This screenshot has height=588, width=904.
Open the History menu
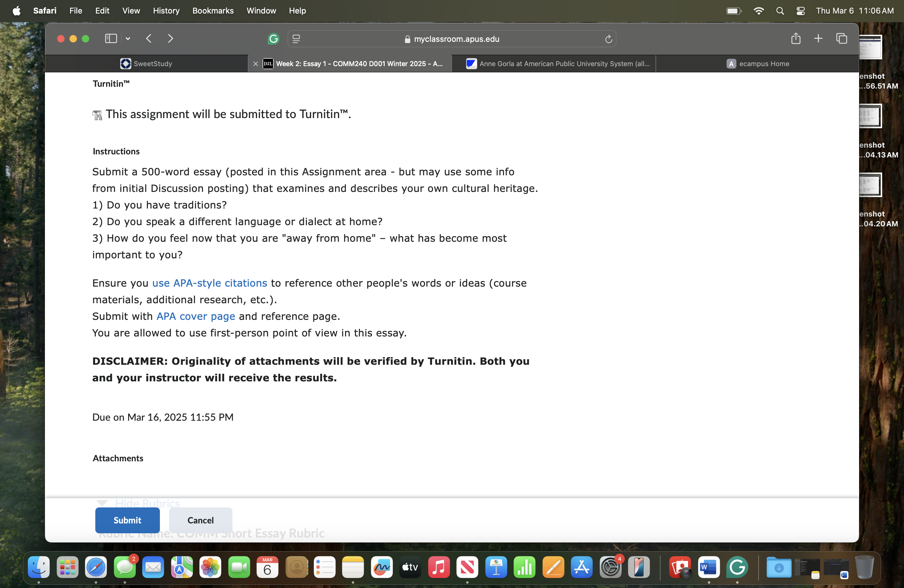click(166, 11)
